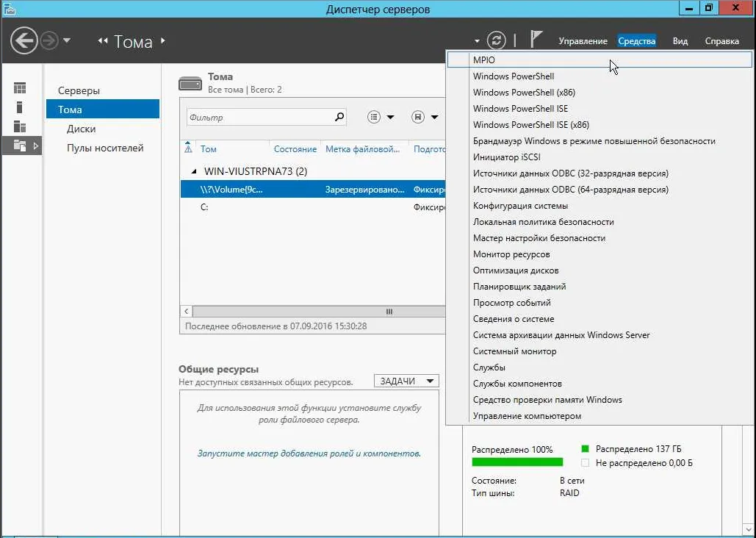Click the filter search magnifier icon
Viewport: 756px width, 538px height.
coord(339,117)
